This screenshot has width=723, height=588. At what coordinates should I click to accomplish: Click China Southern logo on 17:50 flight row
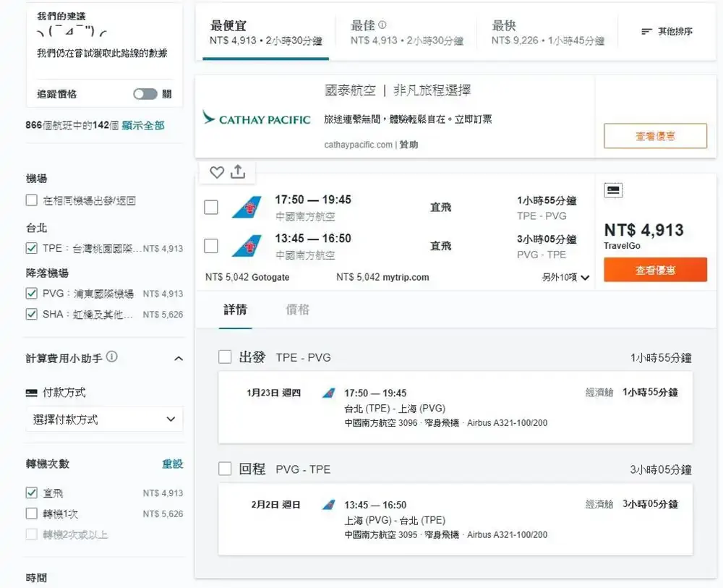pyautogui.click(x=247, y=207)
